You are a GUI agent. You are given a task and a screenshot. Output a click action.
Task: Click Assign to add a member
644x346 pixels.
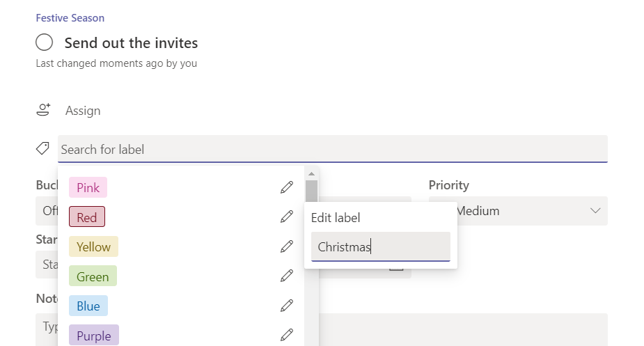click(x=83, y=111)
